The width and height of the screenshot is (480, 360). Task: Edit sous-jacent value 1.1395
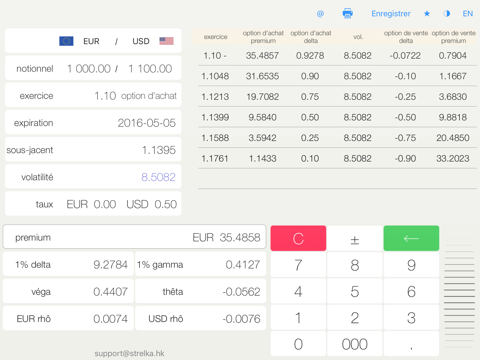159,150
